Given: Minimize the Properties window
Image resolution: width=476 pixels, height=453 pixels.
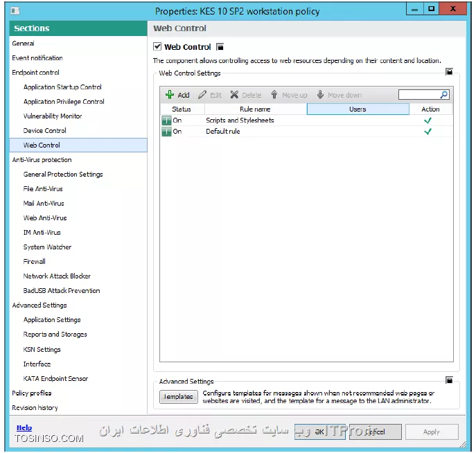Looking at the screenshot, I should point(414,9).
